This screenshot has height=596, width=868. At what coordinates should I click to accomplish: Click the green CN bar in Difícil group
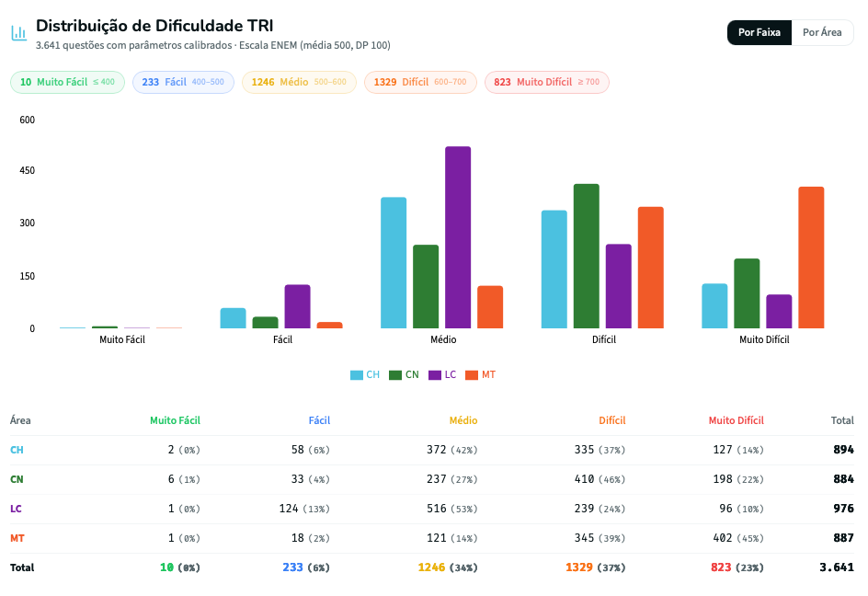click(587, 256)
